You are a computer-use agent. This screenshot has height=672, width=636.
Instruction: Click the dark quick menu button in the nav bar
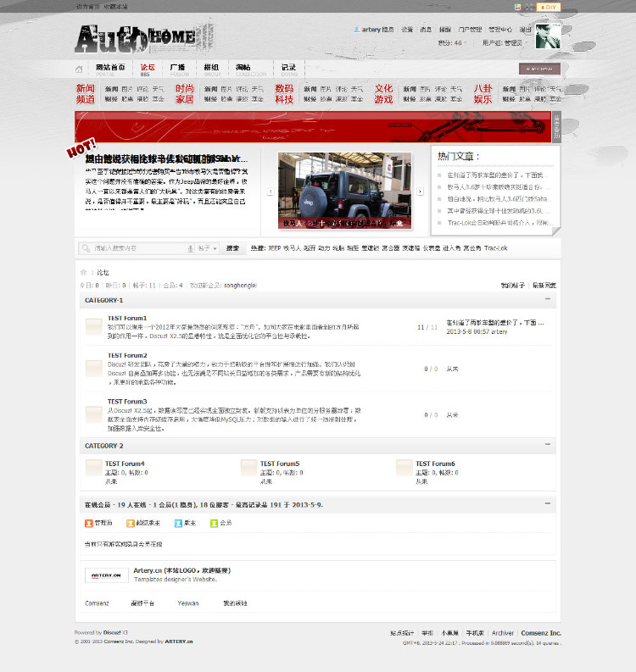click(539, 69)
